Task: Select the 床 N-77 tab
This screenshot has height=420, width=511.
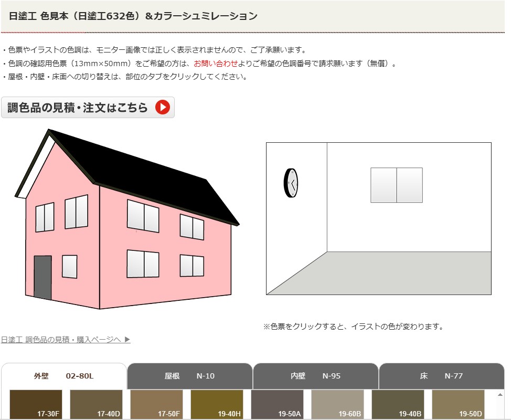Action: 441,376
